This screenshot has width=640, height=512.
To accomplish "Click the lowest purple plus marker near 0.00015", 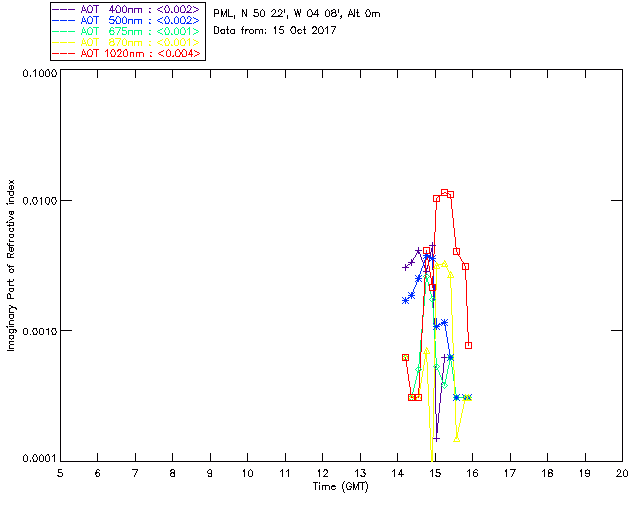I will click(x=436, y=439).
